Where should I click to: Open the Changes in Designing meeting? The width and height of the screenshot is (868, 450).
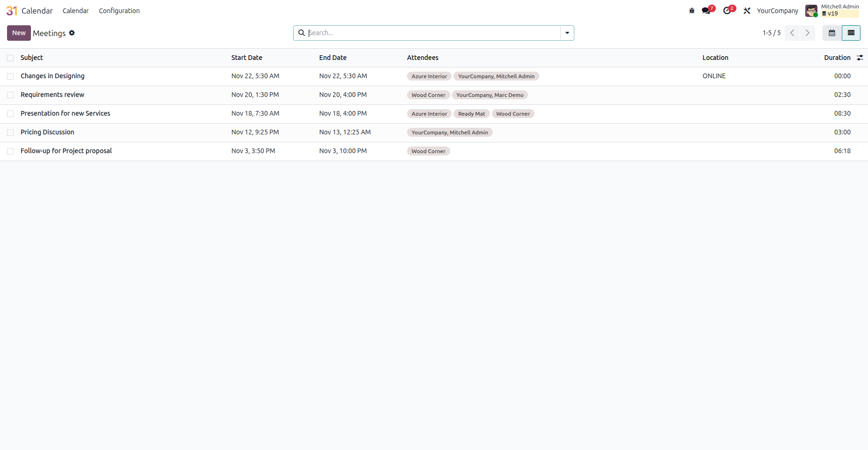click(52, 76)
